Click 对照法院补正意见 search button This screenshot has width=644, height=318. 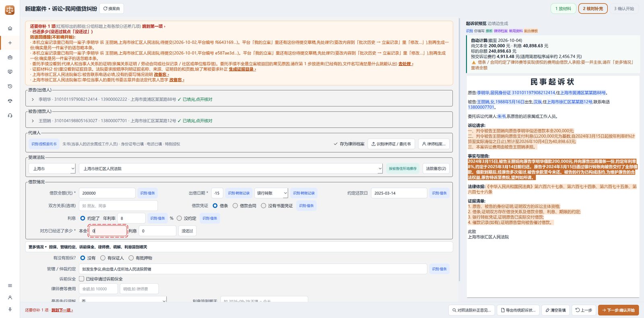tap(471, 310)
